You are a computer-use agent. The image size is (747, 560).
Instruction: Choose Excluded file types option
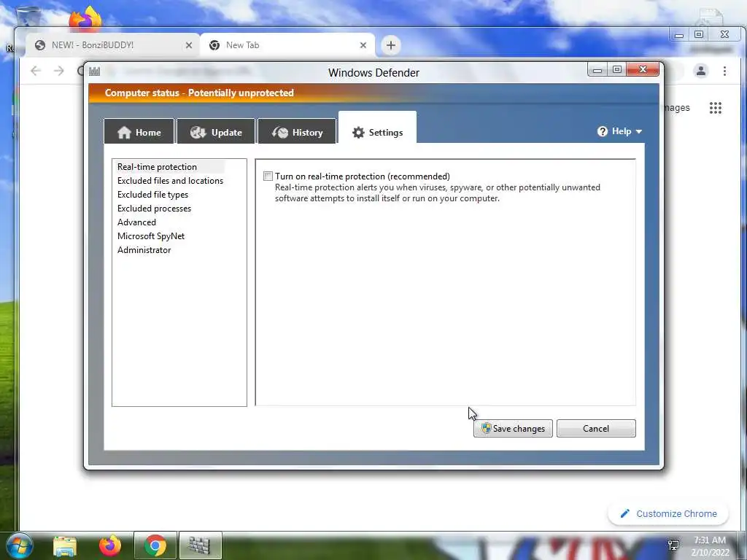pyautogui.click(x=152, y=194)
